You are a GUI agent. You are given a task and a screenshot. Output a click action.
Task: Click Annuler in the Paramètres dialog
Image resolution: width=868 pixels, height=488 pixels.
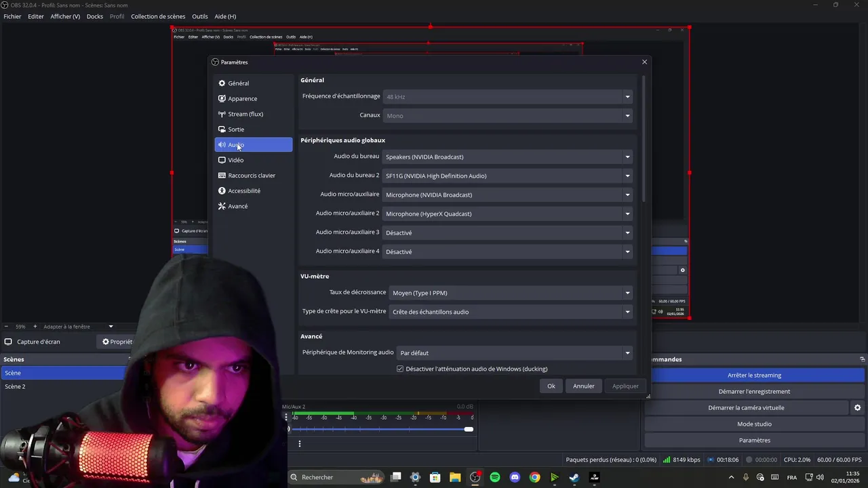pyautogui.click(x=584, y=386)
